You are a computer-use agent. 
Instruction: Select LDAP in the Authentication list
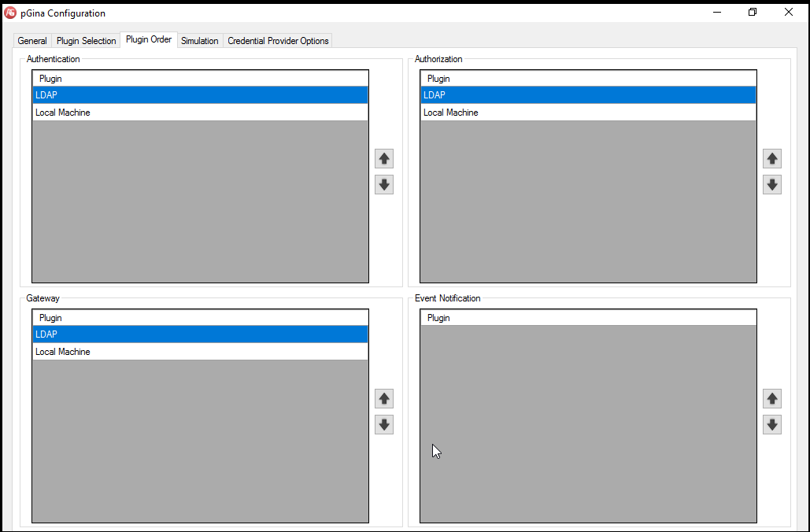201,95
